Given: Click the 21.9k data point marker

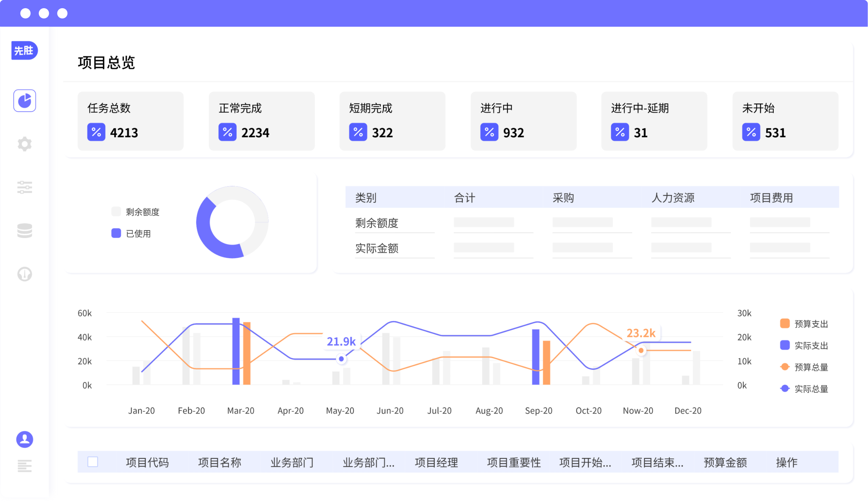Looking at the screenshot, I should click(x=341, y=359).
